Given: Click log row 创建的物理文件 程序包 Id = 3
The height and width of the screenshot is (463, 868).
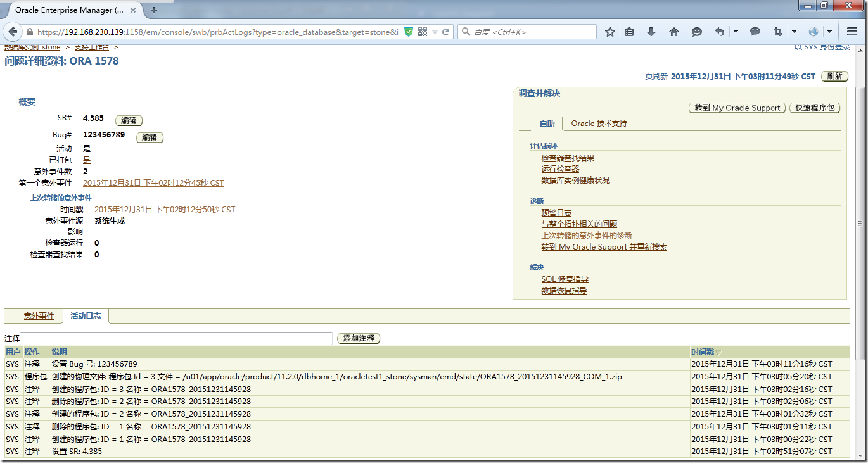Looking at the screenshot, I should (x=427, y=377).
